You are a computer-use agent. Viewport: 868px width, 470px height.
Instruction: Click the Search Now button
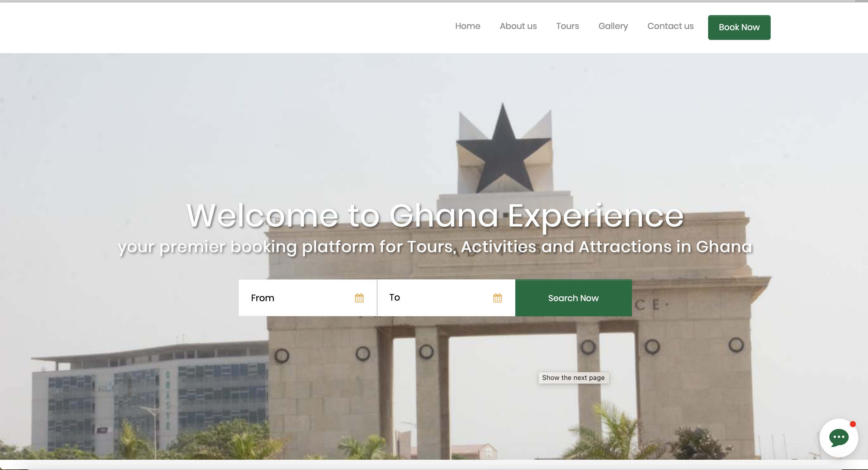(573, 298)
